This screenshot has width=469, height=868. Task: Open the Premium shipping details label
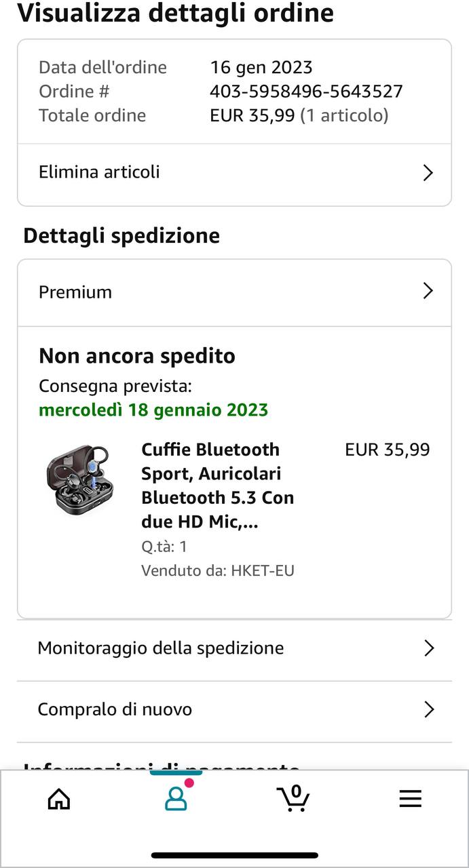[75, 292]
